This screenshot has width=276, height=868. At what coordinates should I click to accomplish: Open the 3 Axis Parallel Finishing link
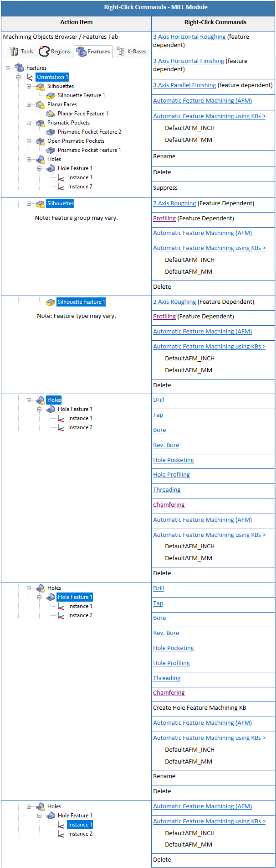(184, 85)
